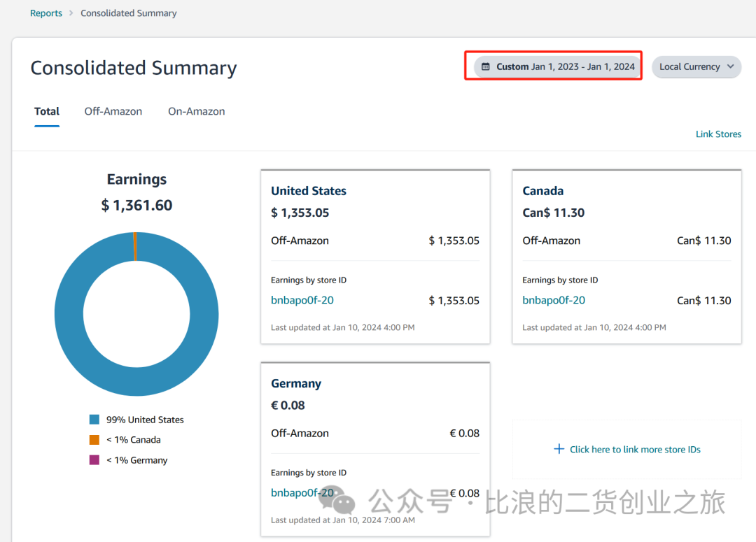Image resolution: width=756 pixels, height=542 pixels.
Task: Click the Consolidated Summary page heading
Action: pos(134,68)
